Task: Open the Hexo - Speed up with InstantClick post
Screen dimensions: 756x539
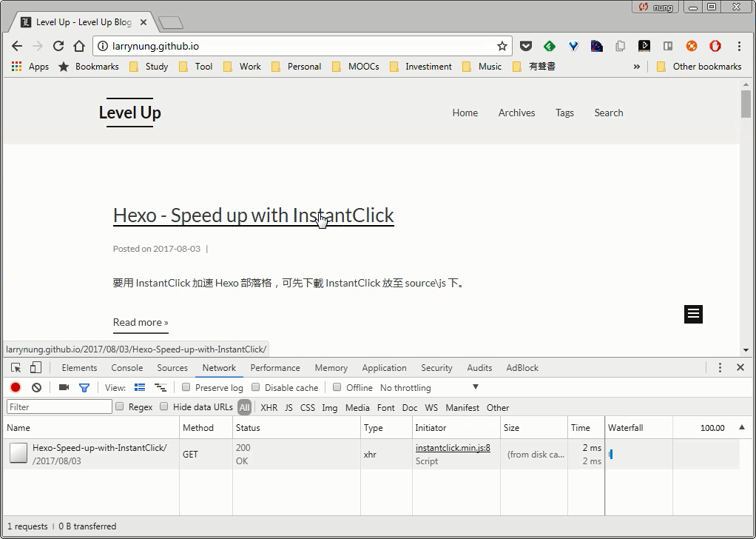Action: 254,215
